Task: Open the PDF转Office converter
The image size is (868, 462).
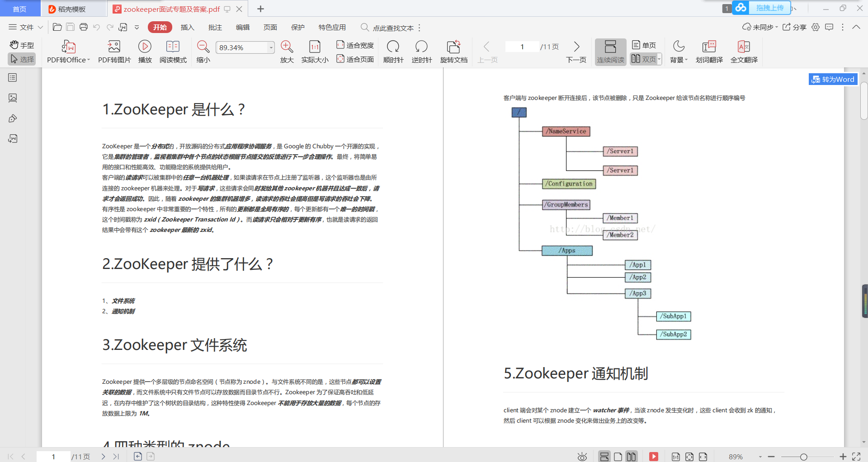Action: pos(68,52)
